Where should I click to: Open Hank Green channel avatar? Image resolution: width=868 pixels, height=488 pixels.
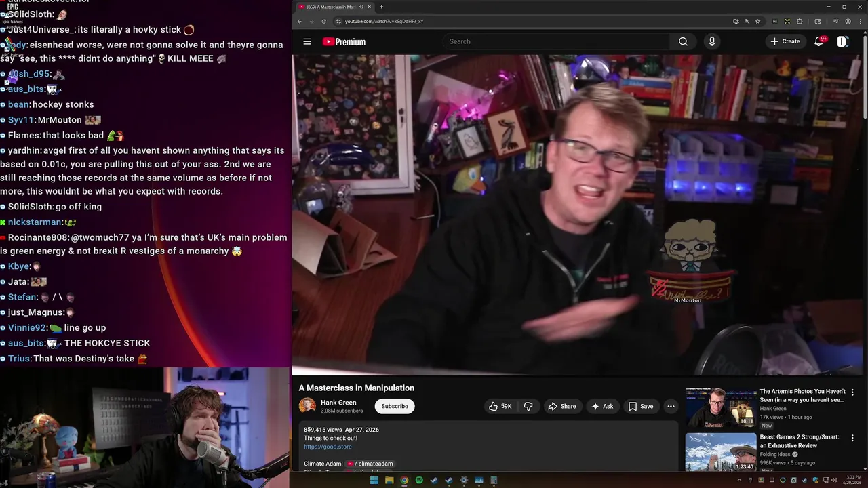[307, 406]
